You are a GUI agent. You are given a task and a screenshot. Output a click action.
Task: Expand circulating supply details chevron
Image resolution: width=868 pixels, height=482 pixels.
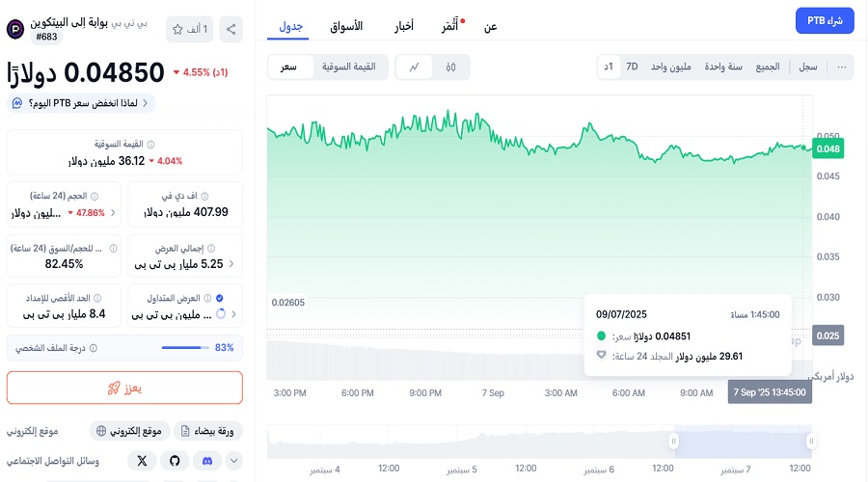tap(233, 313)
